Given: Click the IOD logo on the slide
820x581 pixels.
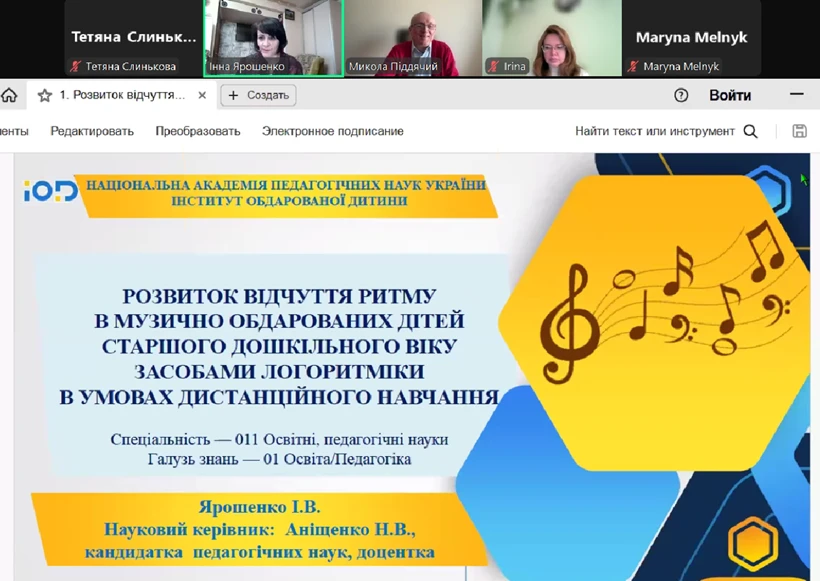Looking at the screenshot, I should click(50, 190).
